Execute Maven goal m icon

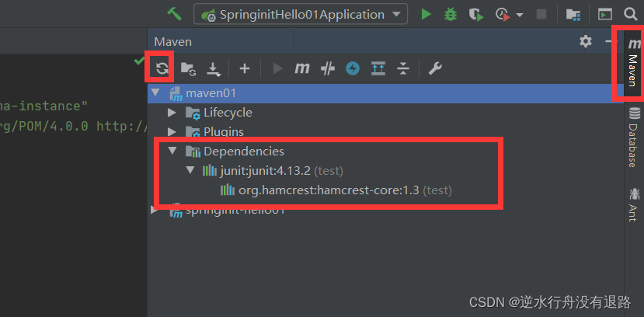(302, 68)
